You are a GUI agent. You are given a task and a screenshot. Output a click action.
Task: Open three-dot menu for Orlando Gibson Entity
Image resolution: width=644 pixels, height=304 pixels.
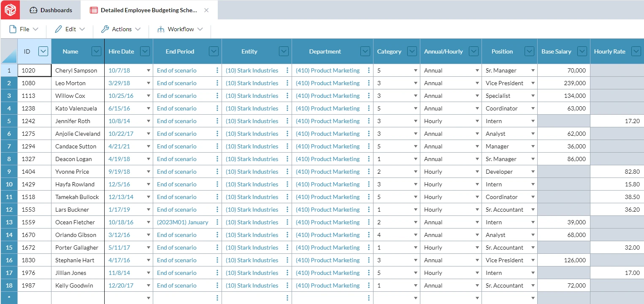[x=287, y=235]
